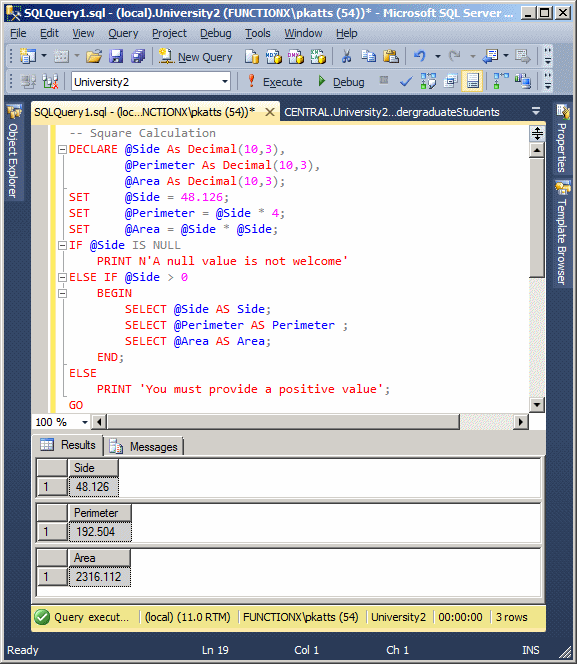
Task: Click the Undo arrow icon
Action: pos(420,56)
